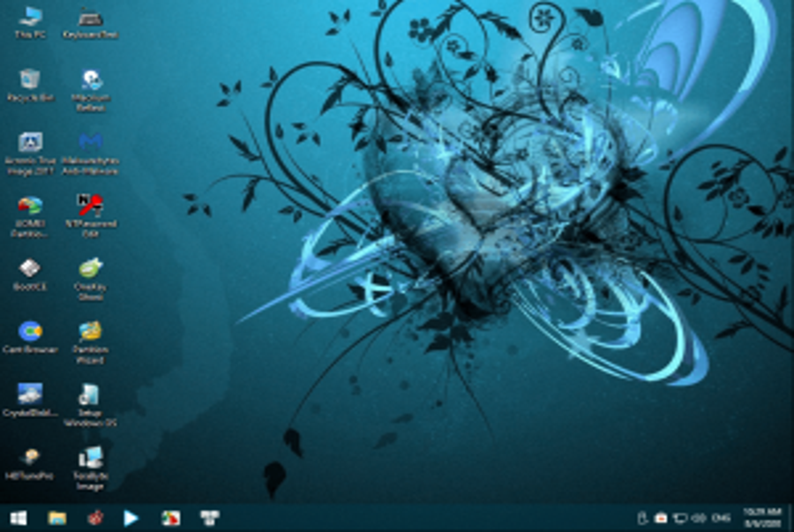Open the Cent Browser shortcut

pyautogui.click(x=30, y=337)
